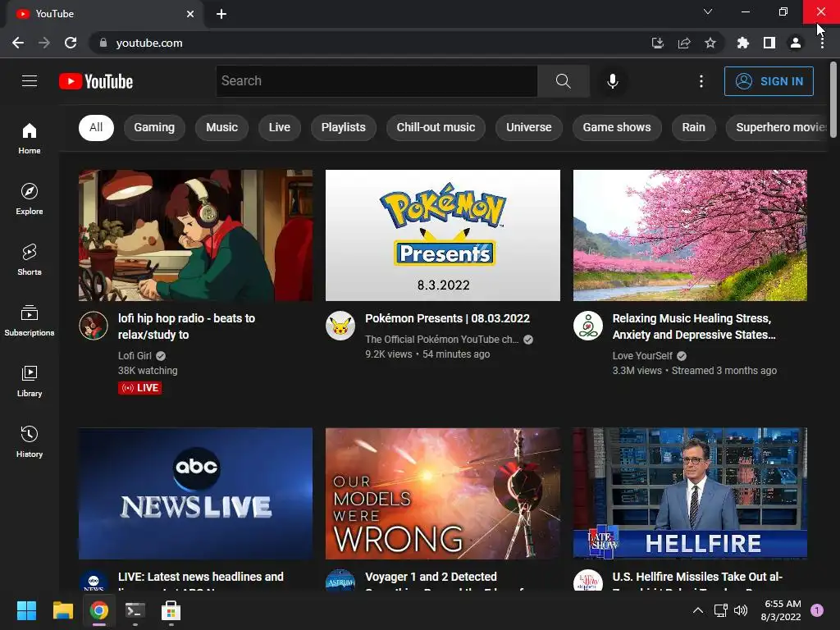Open Microsoft Store from the taskbar
This screenshot has height=630, width=840.
pyautogui.click(x=171, y=610)
